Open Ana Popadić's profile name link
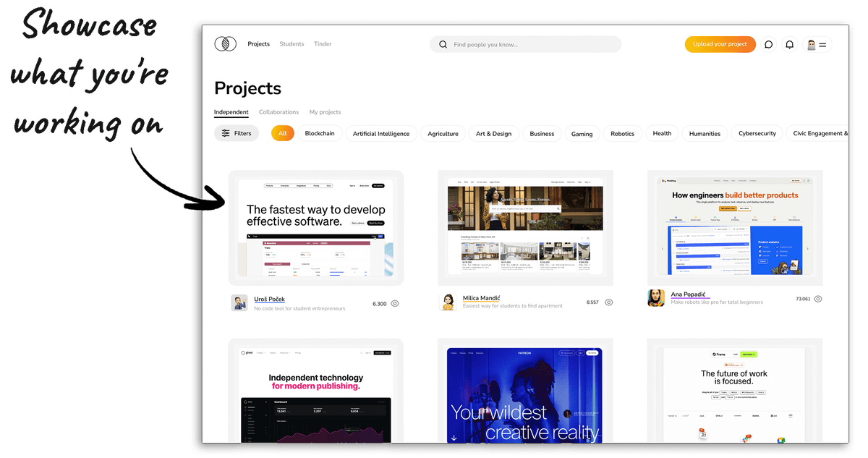The width and height of the screenshot is (868, 458). coord(686,294)
